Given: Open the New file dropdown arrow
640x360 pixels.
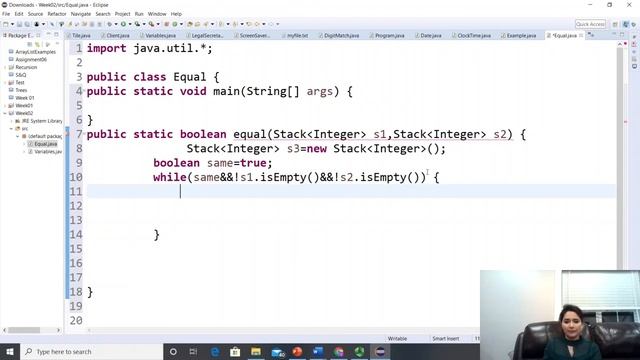Looking at the screenshot, I should [x=12, y=24].
